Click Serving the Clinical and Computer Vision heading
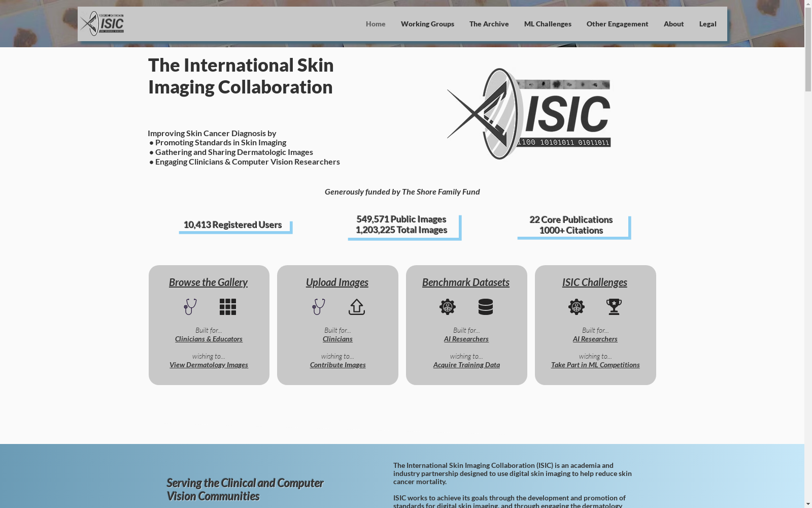Viewport: 812px width, 508px height. point(245,489)
